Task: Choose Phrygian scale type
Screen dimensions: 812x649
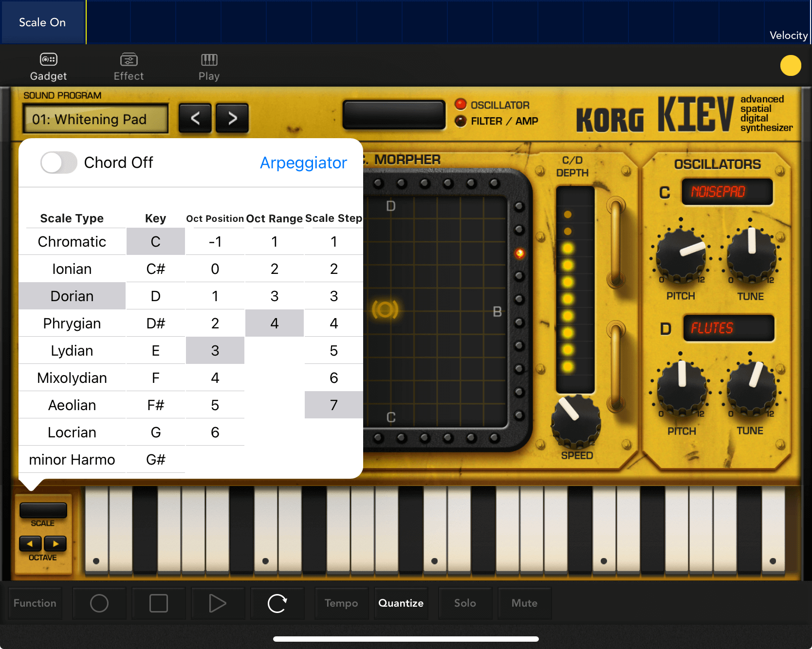Action: 72,324
